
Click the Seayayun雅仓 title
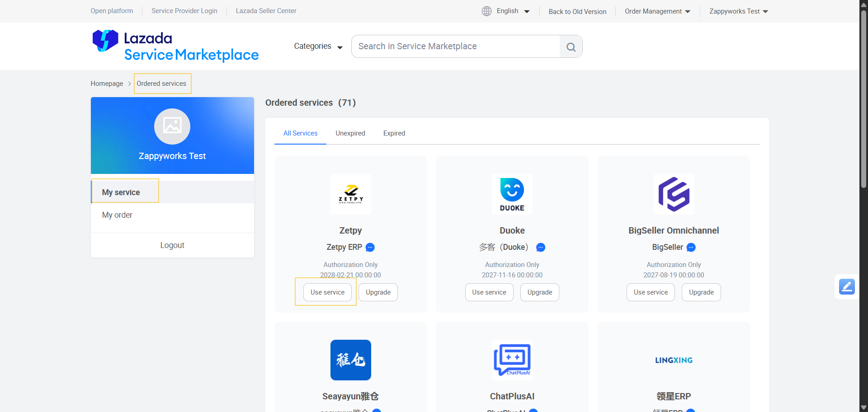coord(351,396)
